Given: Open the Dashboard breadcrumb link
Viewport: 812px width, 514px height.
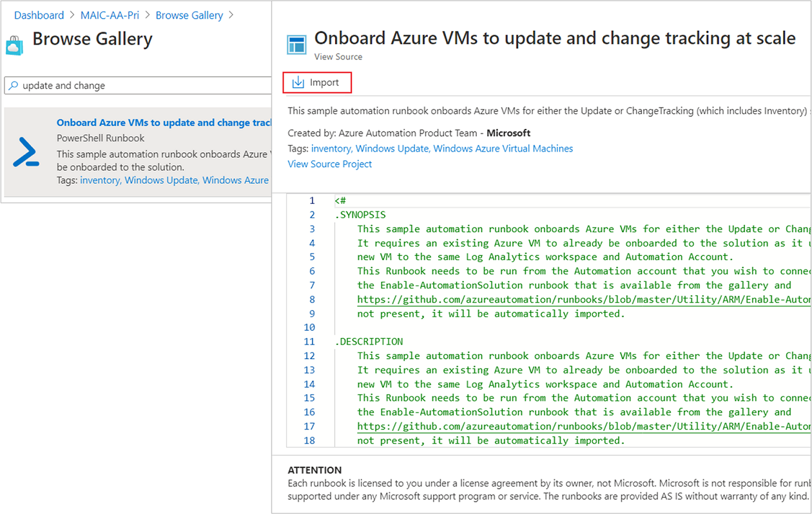Looking at the screenshot, I should [x=39, y=15].
